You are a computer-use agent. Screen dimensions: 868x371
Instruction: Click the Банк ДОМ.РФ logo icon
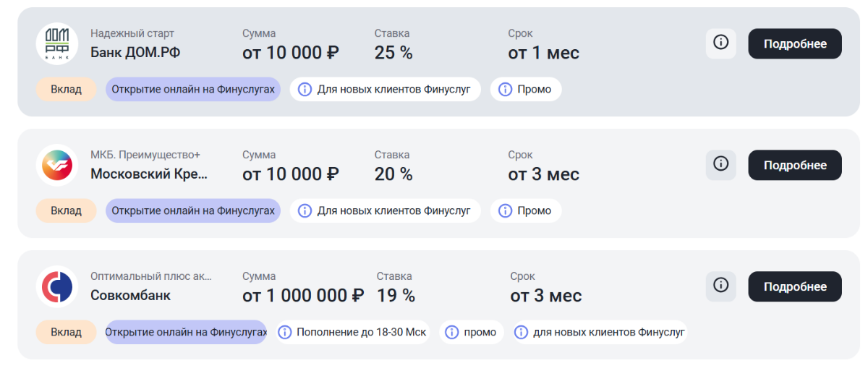click(x=56, y=43)
